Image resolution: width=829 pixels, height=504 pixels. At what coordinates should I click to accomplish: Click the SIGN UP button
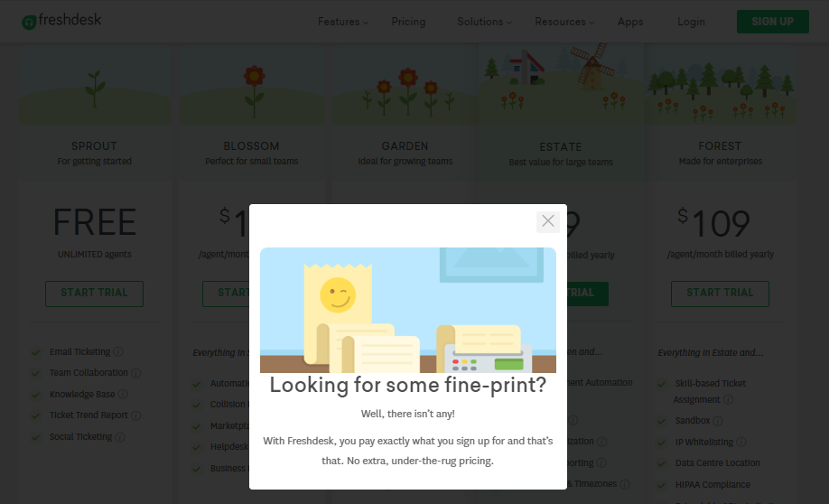click(x=772, y=22)
